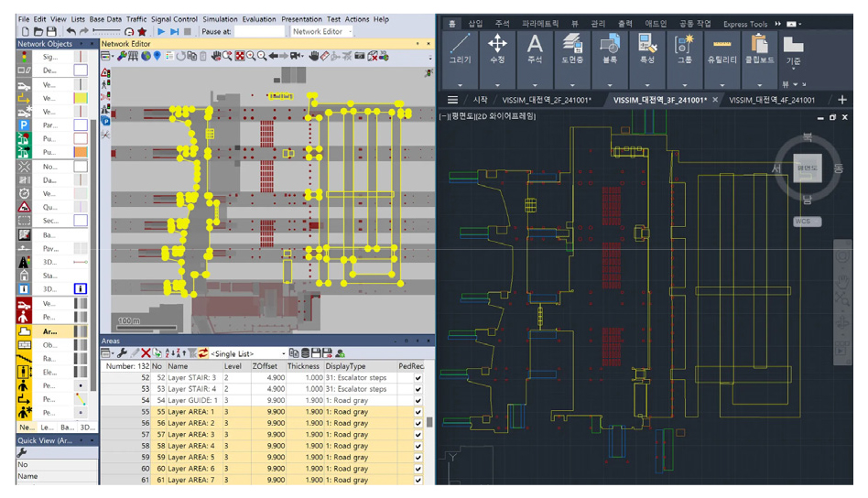Select the Signal Heads traffic light icon
Image resolution: width=868 pixels, height=498 pixels.
tap(24, 56)
